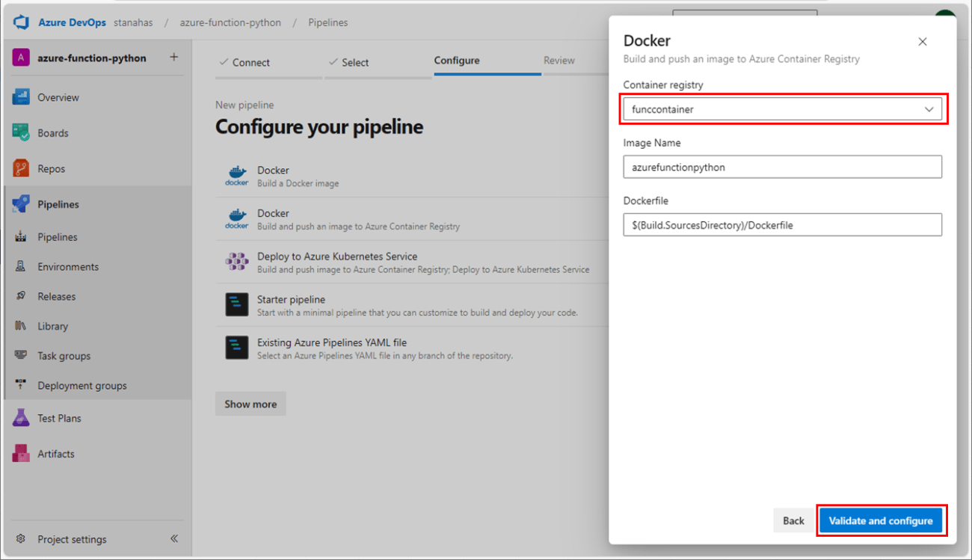The height and width of the screenshot is (560, 972).
Task: Click the stanahas breadcrumb link
Action: (133, 22)
